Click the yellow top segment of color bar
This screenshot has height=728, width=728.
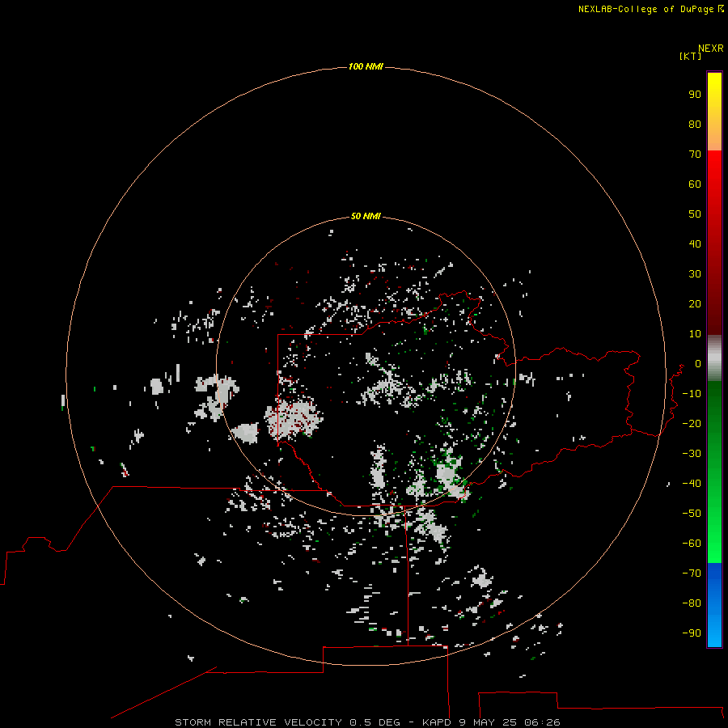click(x=714, y=112)
